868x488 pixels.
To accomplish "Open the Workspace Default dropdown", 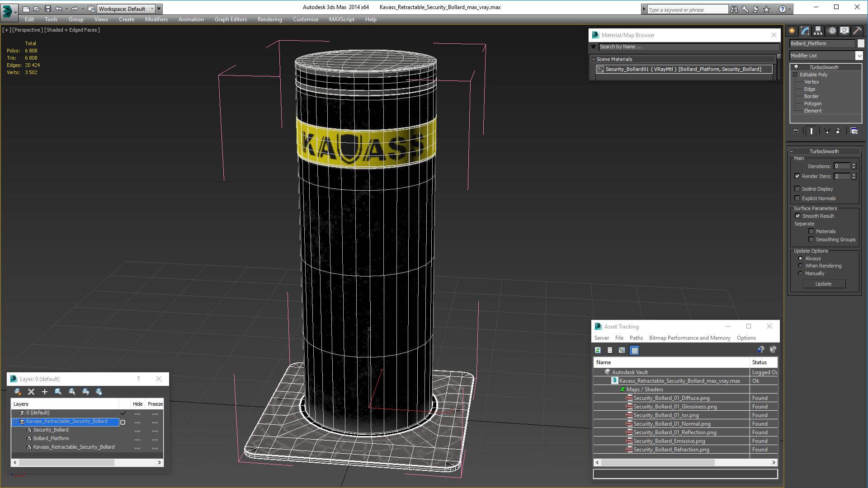I will pyautogui.click(x=126, y=9).
